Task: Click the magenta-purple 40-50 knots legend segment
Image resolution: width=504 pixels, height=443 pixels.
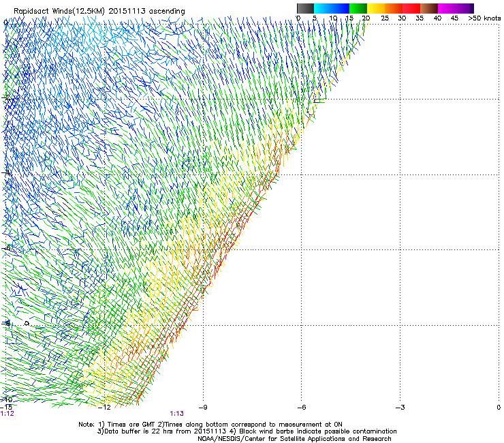Action: click(456, 8)
